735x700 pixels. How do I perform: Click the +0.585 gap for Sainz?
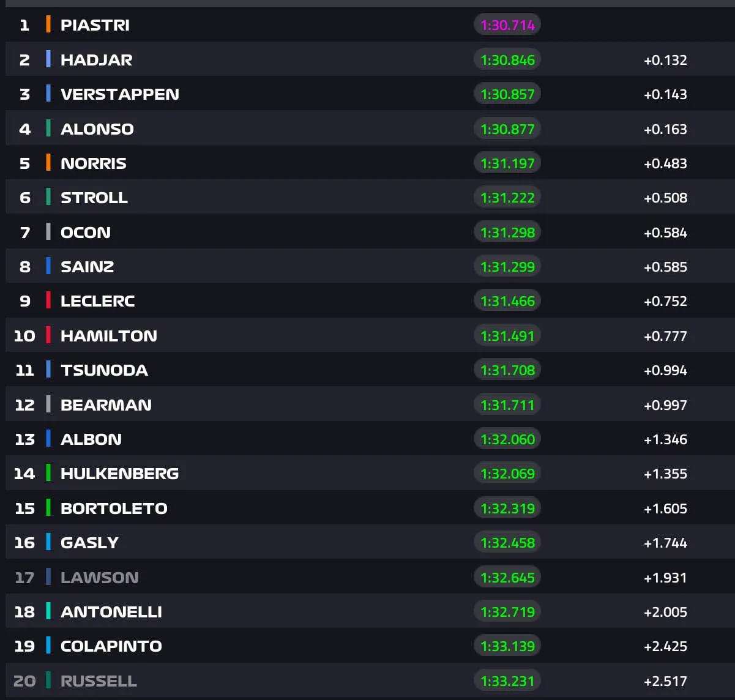[x=665, y=267]
